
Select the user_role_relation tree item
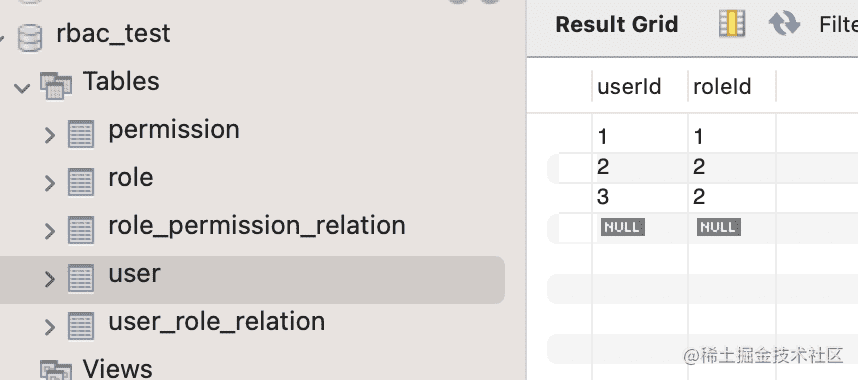(217, 321)
